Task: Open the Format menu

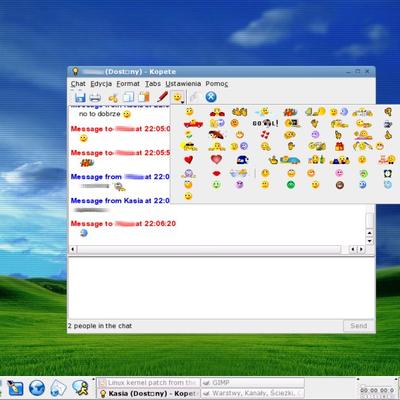Action: click(x=128, y=84)
